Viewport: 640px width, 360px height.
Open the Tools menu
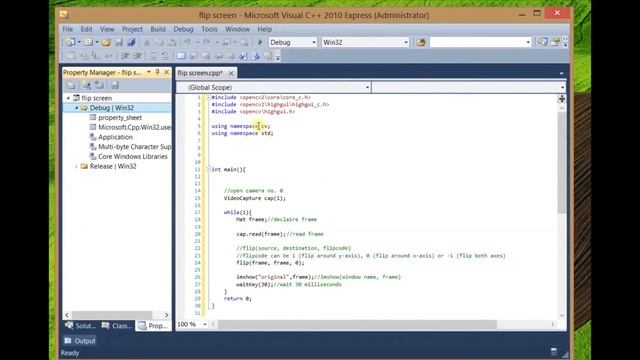click(209, 29)
